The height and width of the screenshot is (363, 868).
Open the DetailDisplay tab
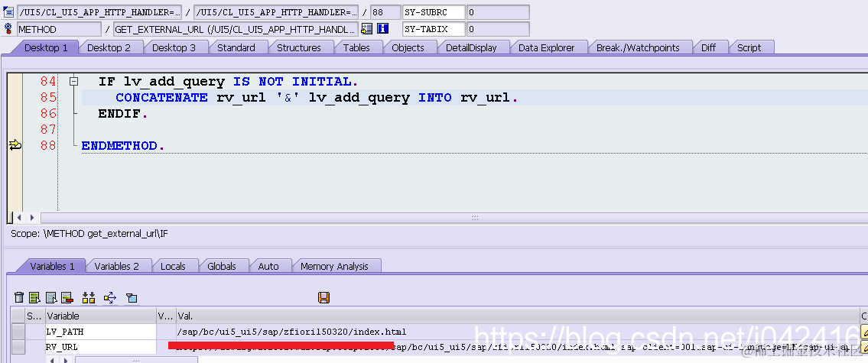pyautogui.click(x=471, y=47)
